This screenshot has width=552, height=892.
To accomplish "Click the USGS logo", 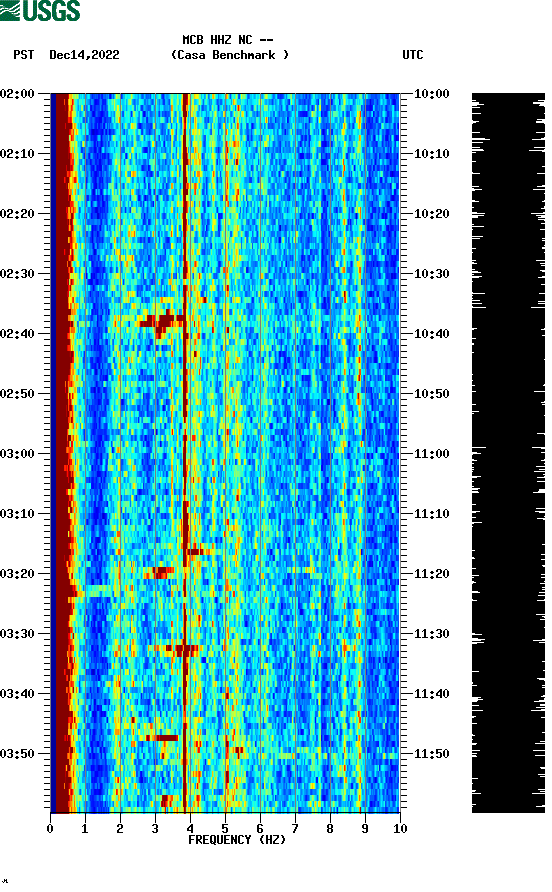I will 40,11.
